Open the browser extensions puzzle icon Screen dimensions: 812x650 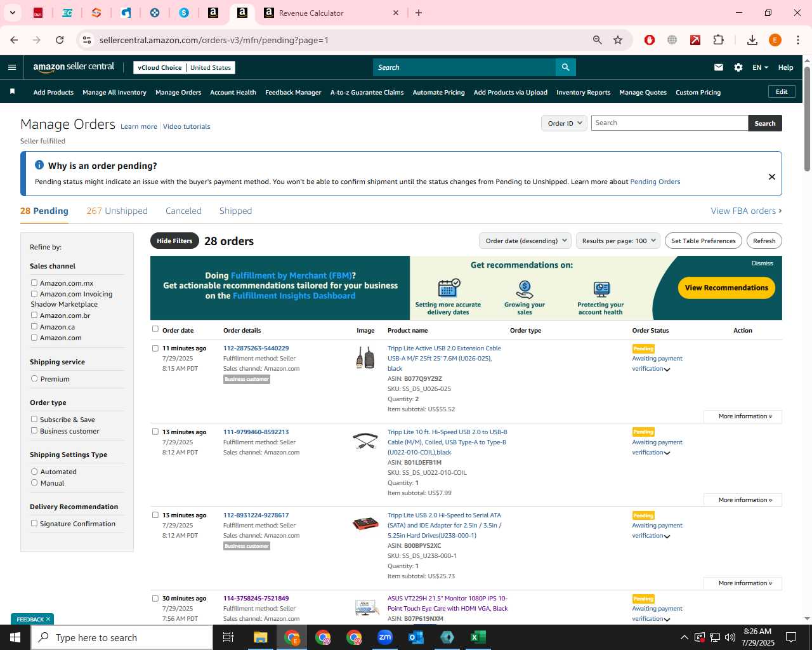718,40
